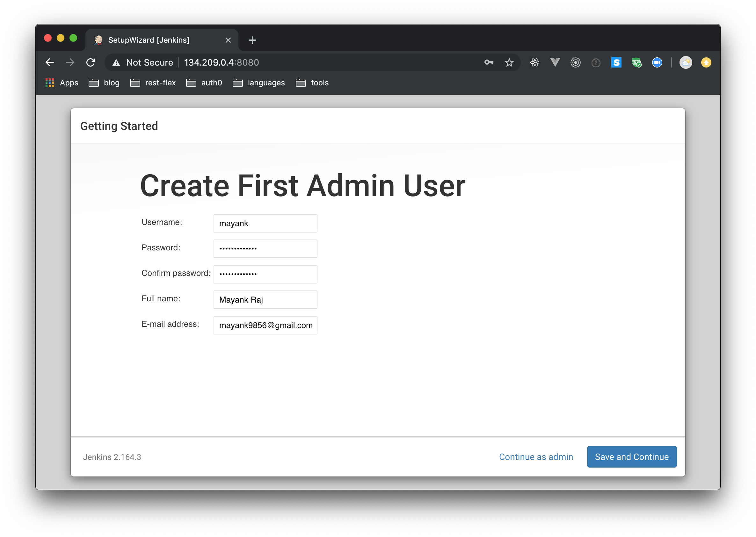
Task: Focus the E-mail address field
Action: click(x=265, y=325)
